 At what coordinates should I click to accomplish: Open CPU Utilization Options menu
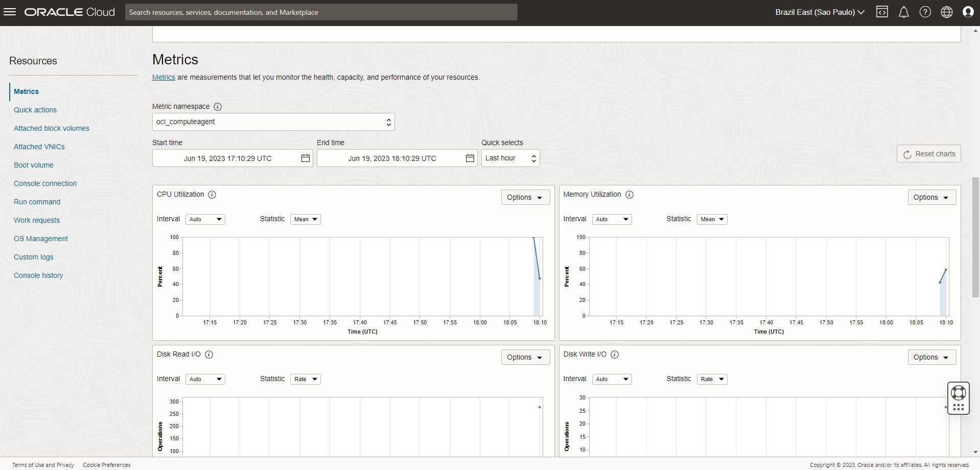[525, 198]
